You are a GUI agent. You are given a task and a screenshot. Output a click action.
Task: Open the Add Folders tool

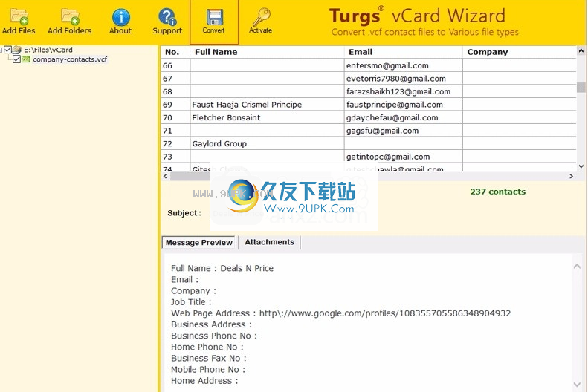[69, 22]
